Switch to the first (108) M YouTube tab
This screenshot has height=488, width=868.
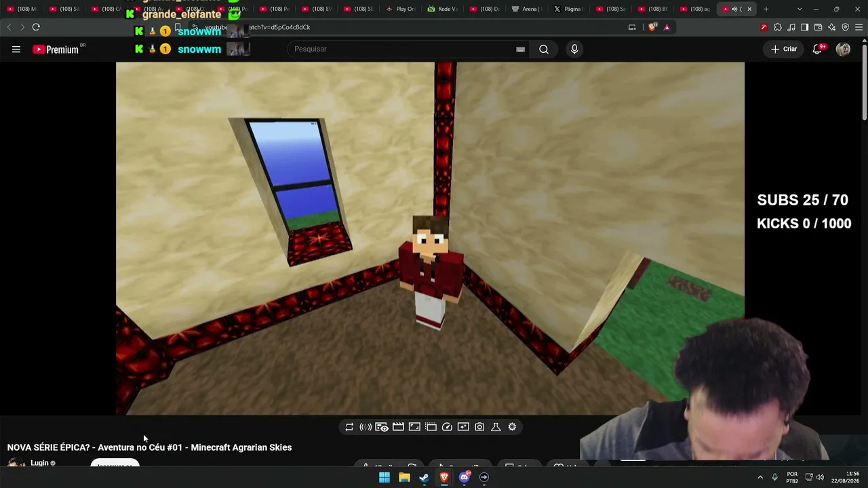22,9
